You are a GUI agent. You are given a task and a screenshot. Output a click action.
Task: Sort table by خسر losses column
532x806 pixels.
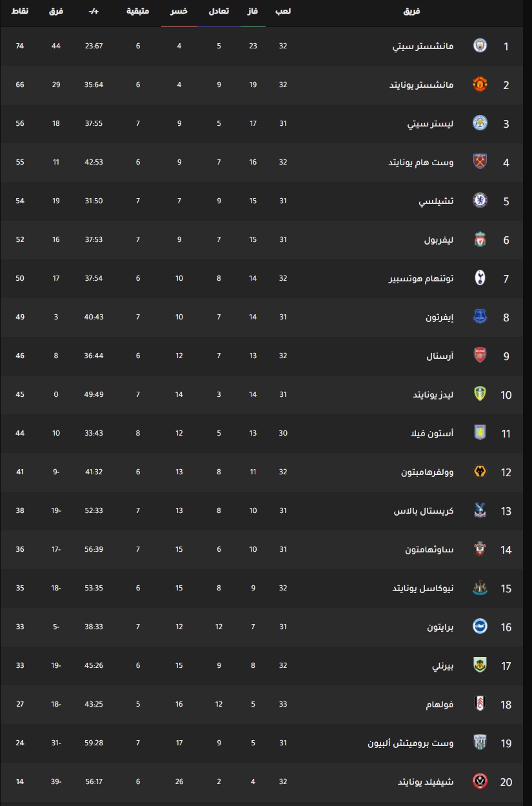coord(179,12)
